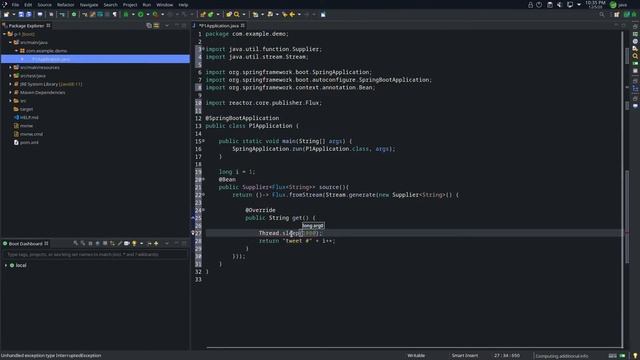Screen dimensions: 640x360
Task: Click the system tray clock
Action: tap(595, 4)
